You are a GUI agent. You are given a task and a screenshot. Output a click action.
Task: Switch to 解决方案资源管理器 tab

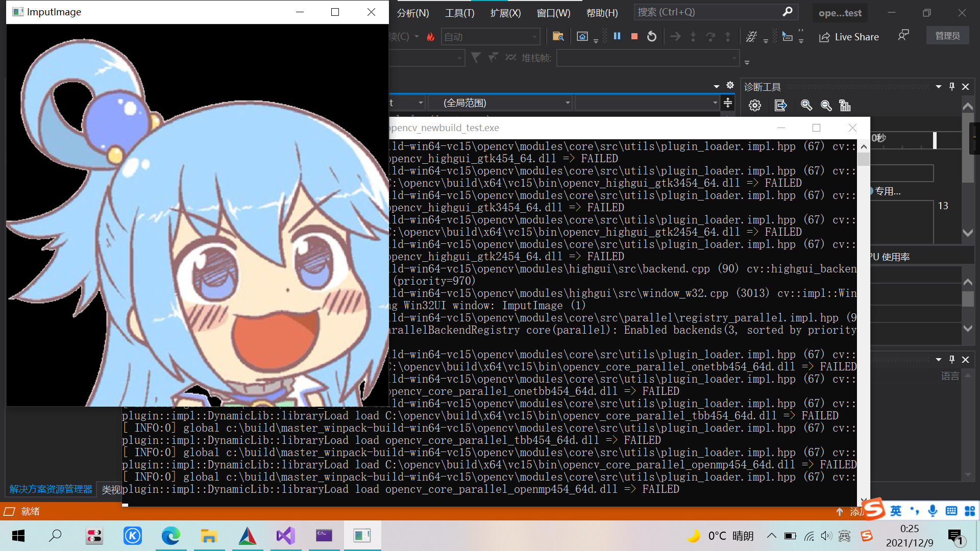pyautogui.click(x=51, y=489)
